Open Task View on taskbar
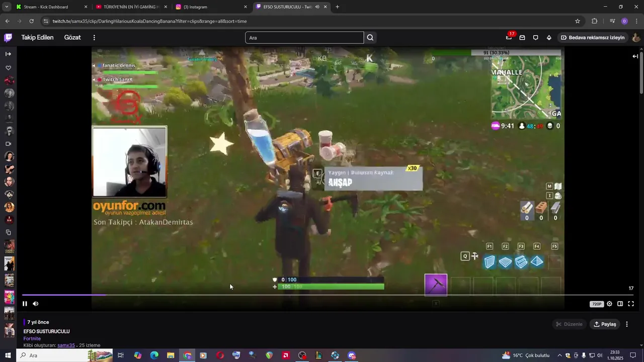Screen dimensions: 644x362 pos(121,355)
